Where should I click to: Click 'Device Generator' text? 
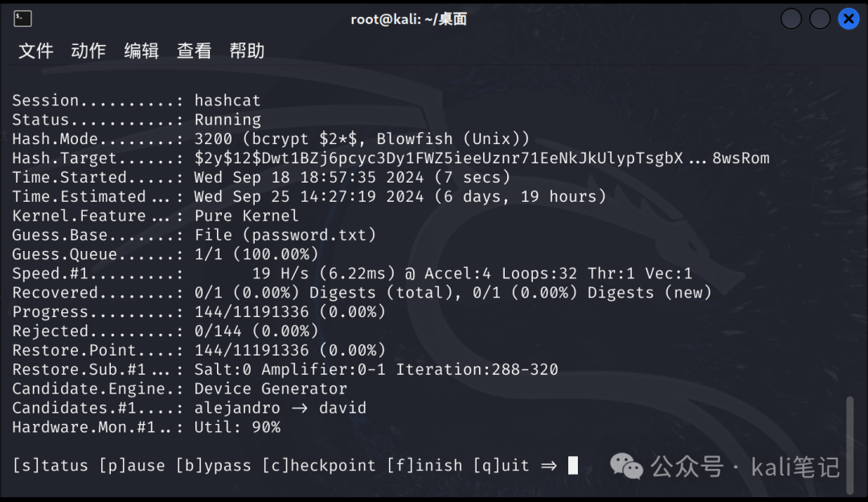click(x=271, y=389)
